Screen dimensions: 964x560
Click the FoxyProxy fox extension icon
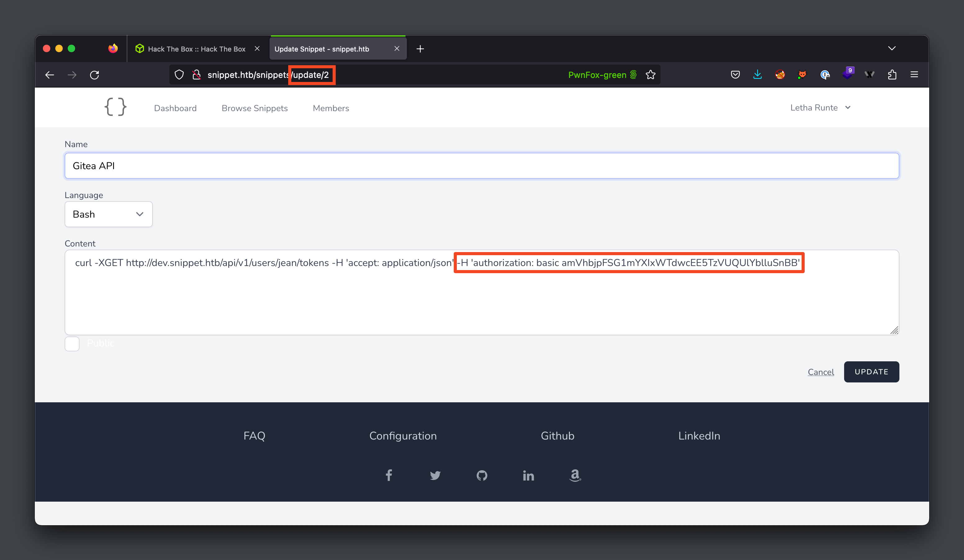tap(802, 75)
